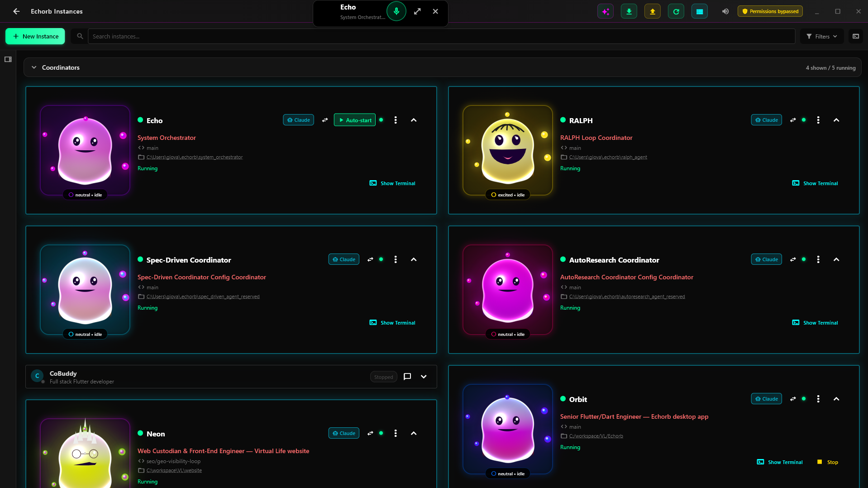This screenshot has height=488, width=868.
Task: Show Terminal for AutoResearch Coordinator
Action: [x=815, y=323]
